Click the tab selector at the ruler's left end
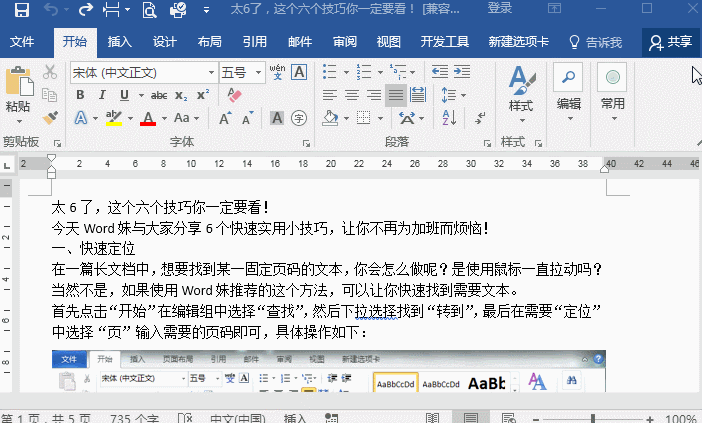This screenshot has height=423, width=702. pos(7,165)
